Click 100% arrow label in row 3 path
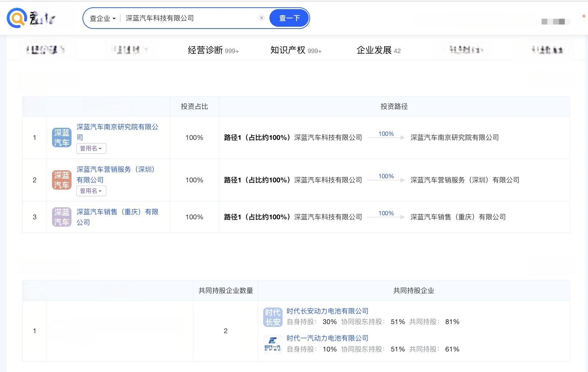 (x=386, y=213)
